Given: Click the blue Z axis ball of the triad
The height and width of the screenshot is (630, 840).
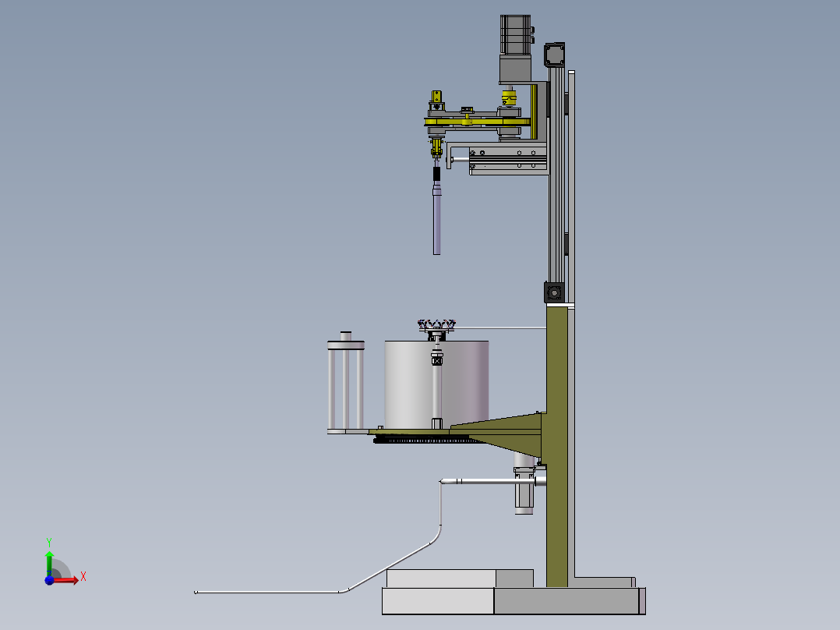Looking at the screenshot, I should pos(49,580).
